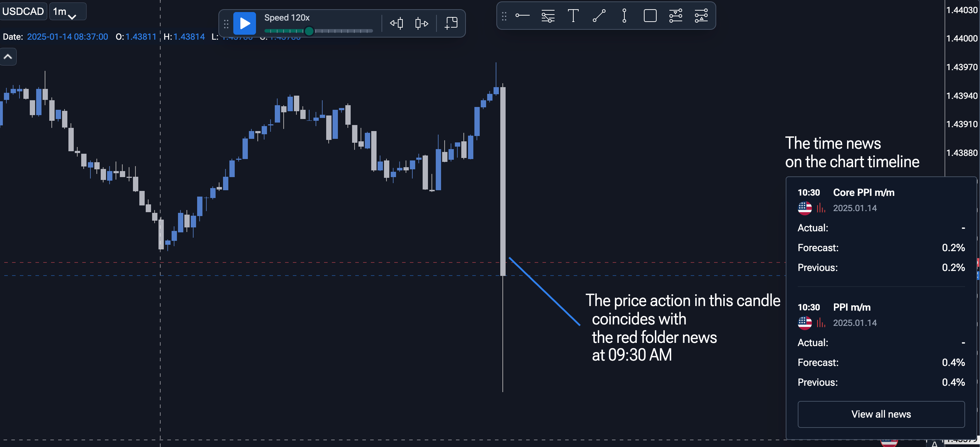Click the add new chart window icon
The width and height of the screenshot is (980, 447).
click(x=451, y=23)
